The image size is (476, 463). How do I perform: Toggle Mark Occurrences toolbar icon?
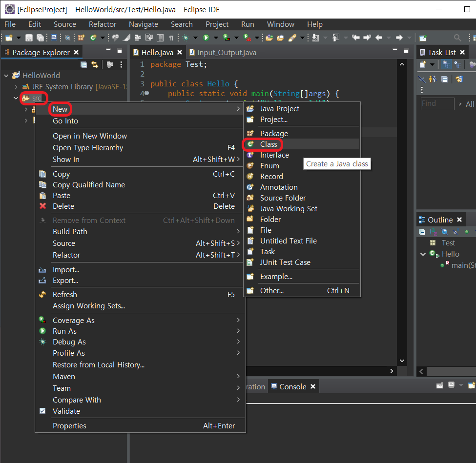coord(126,38)
